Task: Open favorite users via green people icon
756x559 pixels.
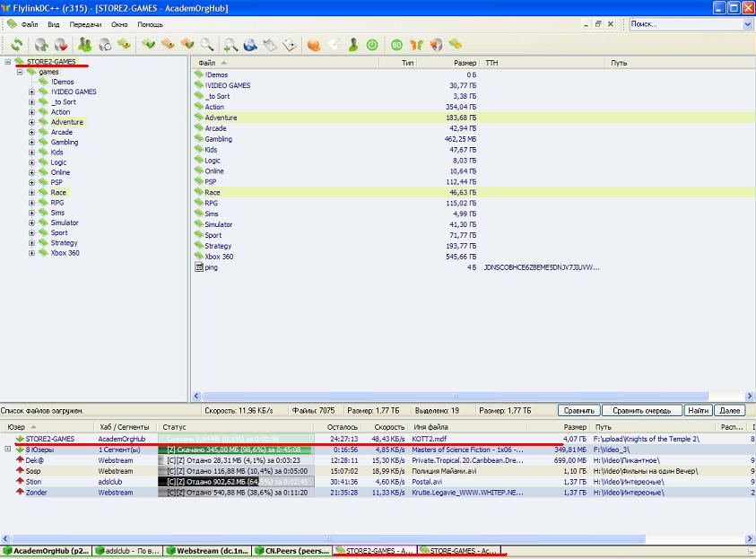Action: (x=85, y=45)
